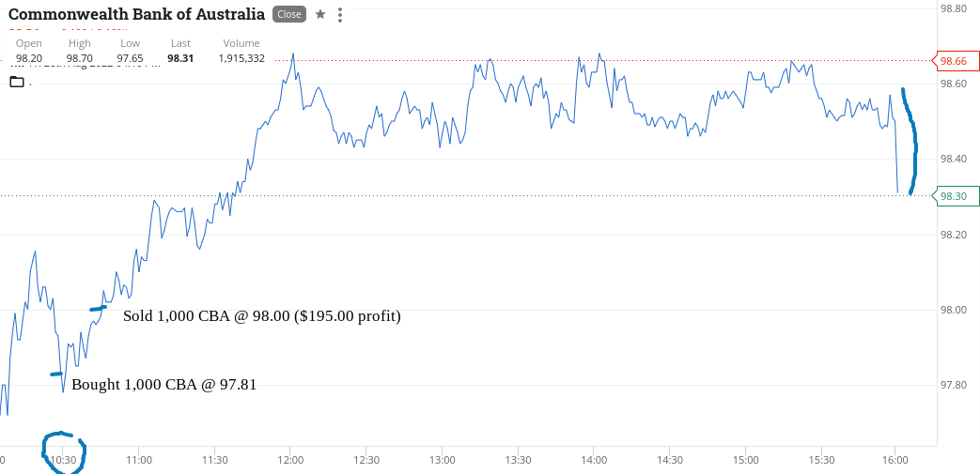Viewport: 980px width, 474px height.
Task: Click the folder icon below Open
Action: click(17, 82)
